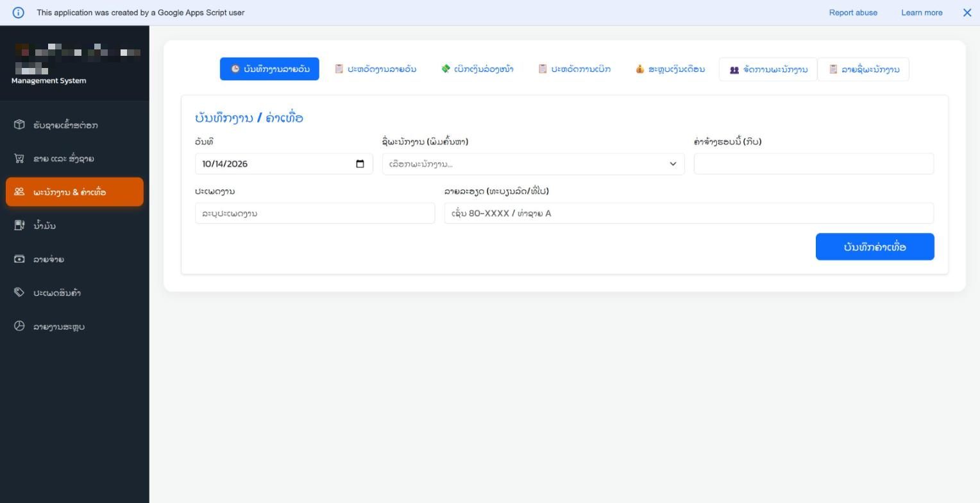This screenshot has height=503, width=980.
Task: Click the shopping cart icon in sidebar
Action: 19,158
